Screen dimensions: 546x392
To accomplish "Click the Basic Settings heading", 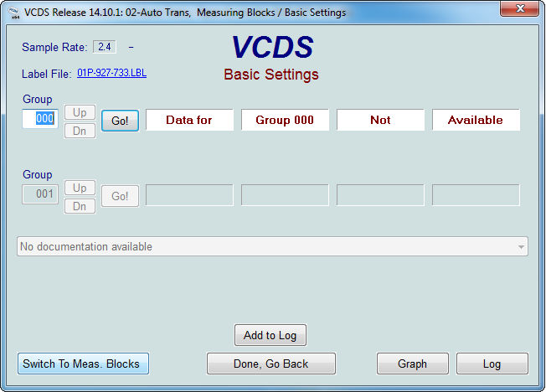I will (x=271, y=75).
